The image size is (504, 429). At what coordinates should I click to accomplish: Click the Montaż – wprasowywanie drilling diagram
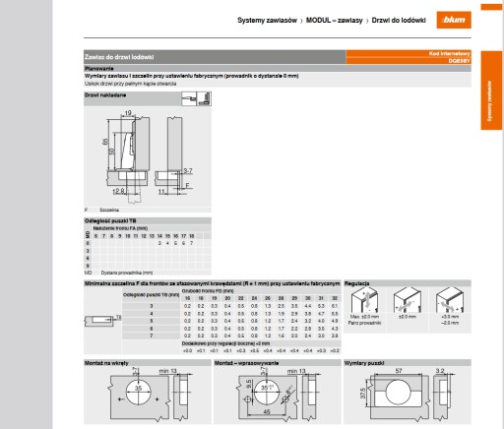coord(278,396)
